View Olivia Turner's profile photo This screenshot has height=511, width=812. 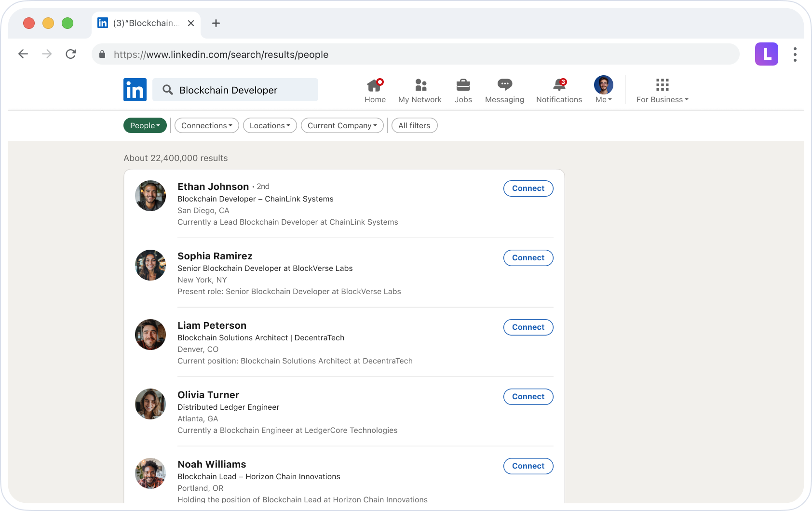(x=150, y=404)
